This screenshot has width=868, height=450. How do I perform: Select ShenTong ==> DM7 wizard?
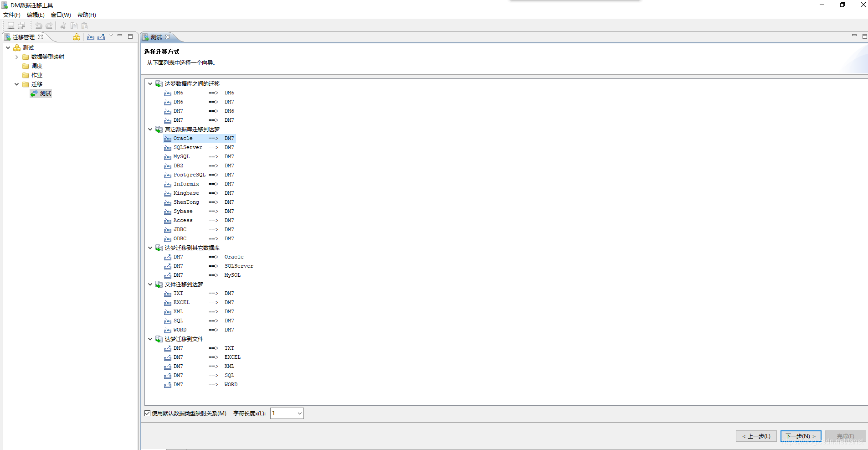(200, 202)
